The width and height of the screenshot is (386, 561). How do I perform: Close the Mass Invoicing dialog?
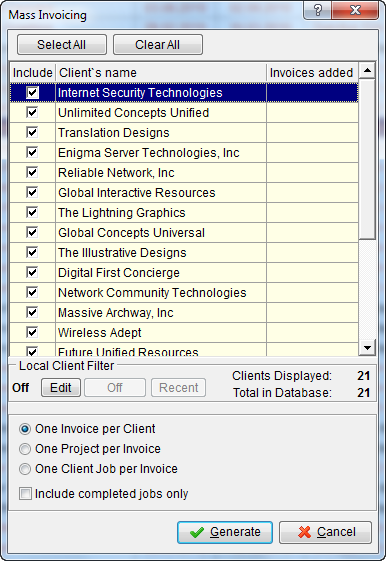pyautogui.click(x=355, y=10)
